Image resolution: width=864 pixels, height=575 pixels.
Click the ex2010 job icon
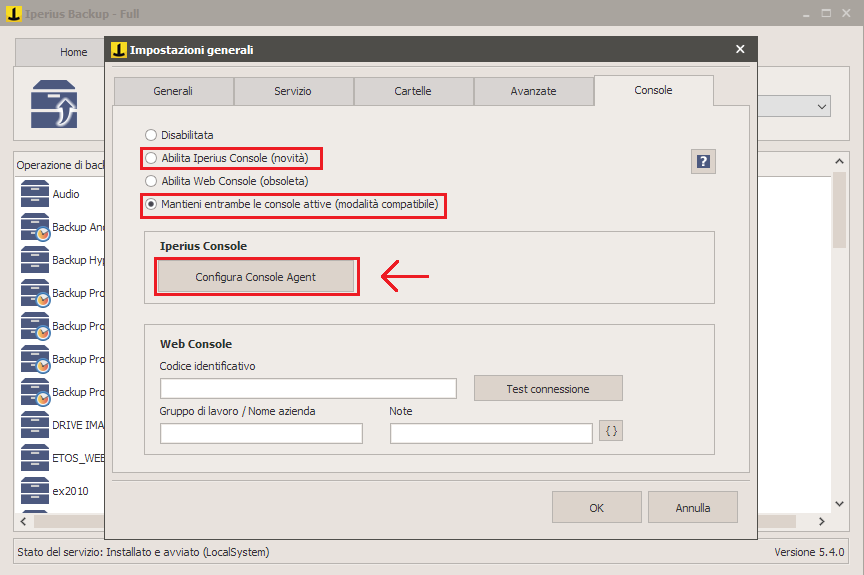(x=35, y=491)
